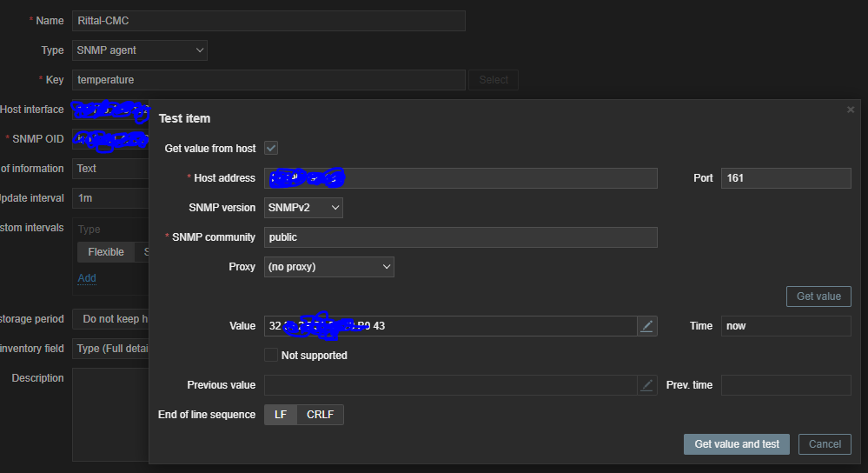This screenshot has width=868, height=473.
Task: Click the Update interval field
Action: pyautogui.click(x=110, y=197)
